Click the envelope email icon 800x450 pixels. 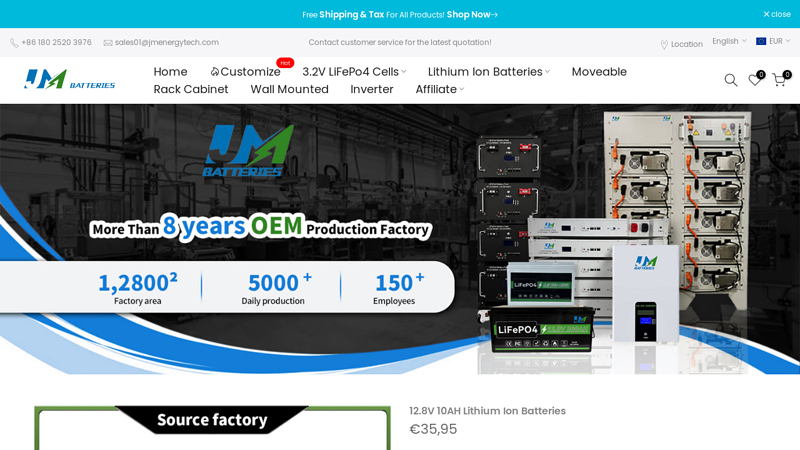pyautogui.click(x=108, y=43)
